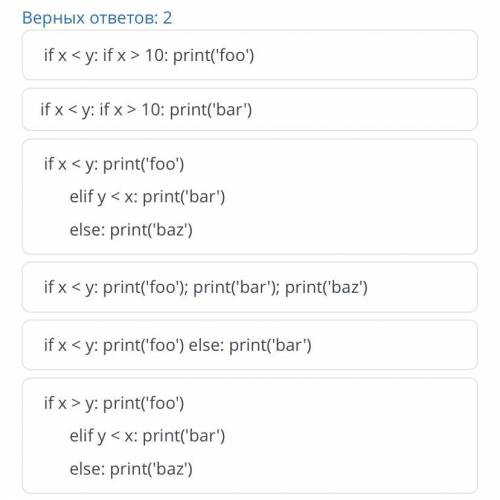500x500 pixels.
Task: Click the print('bar') call in the second option
Action: point(211,110)
